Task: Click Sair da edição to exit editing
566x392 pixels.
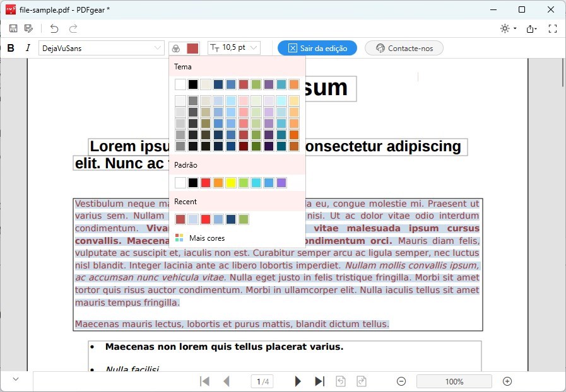Action: coord(317,47)
